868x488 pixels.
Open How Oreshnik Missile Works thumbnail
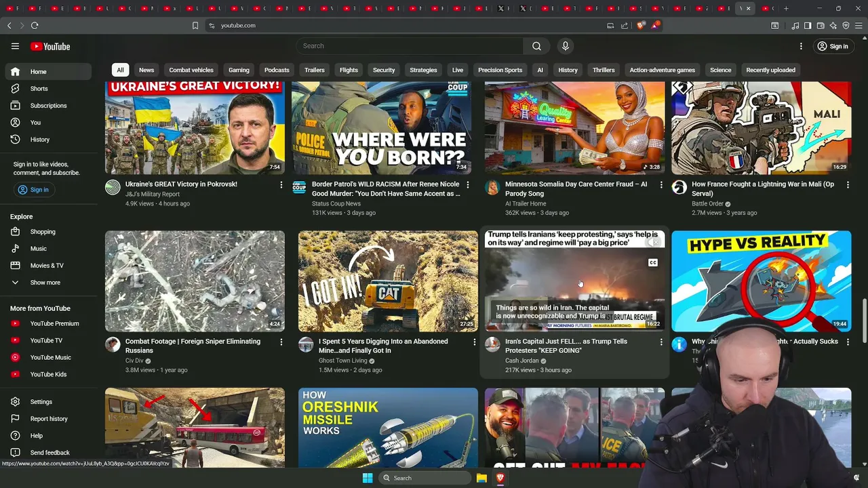click(388, 428)
